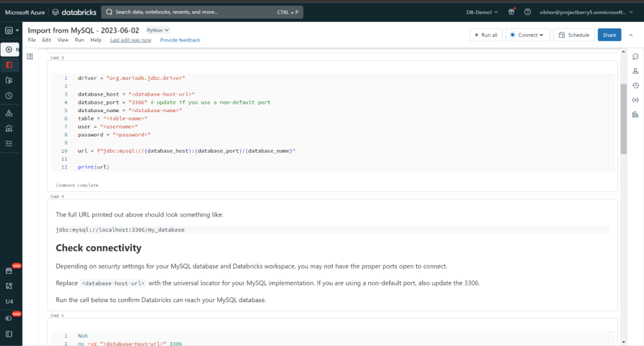
Task: Open the Edit menu
Action: [47, 40]
